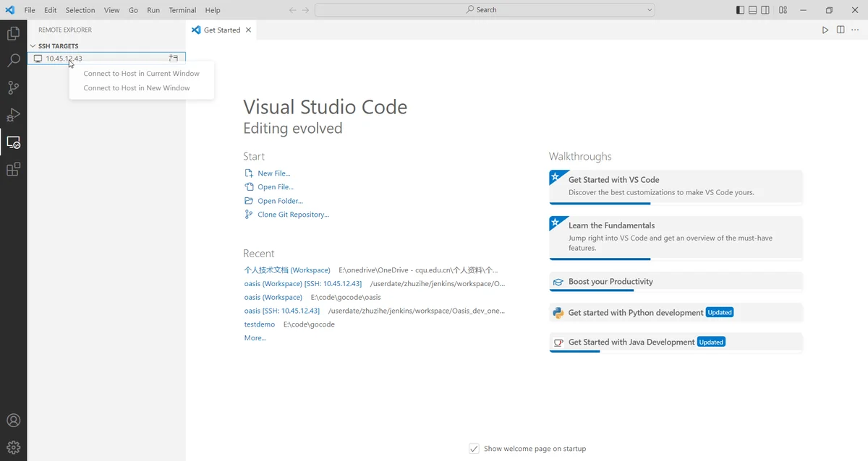Open Get Started with Java Development walkthrough
The height and width of the screenshot is (461, 868).
pos(676,342)
